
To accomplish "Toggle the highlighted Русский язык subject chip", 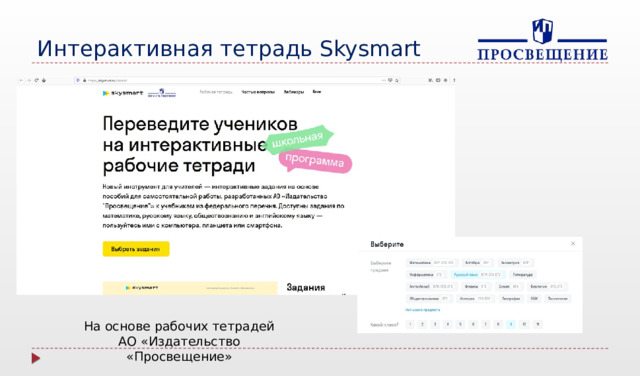I will [x=478, y=274].
